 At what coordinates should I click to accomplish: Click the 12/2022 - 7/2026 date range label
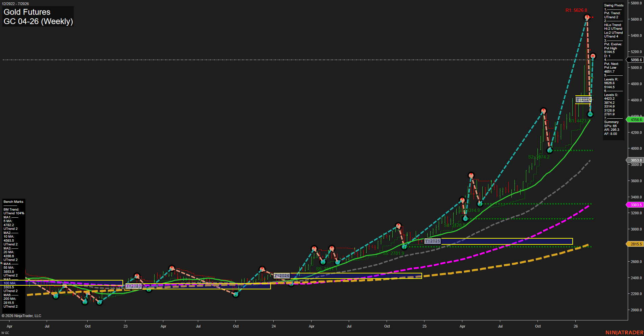coord(16,3)
